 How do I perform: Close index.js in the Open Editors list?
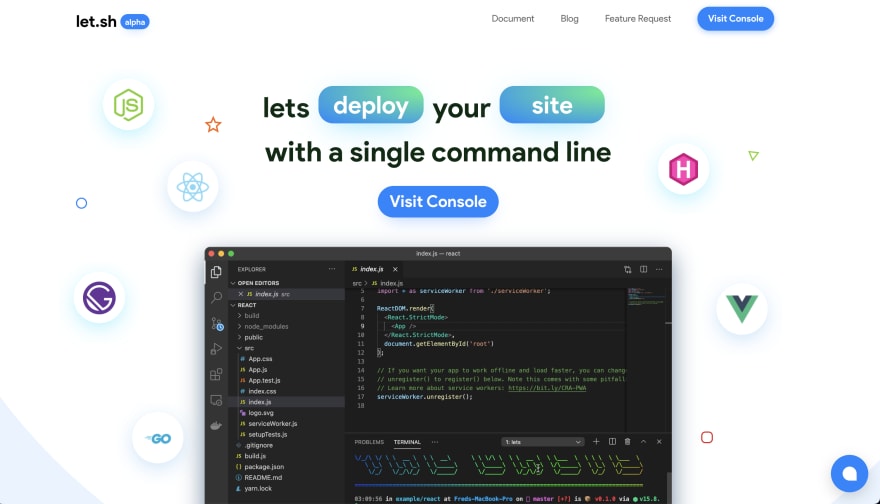(241, 294)
